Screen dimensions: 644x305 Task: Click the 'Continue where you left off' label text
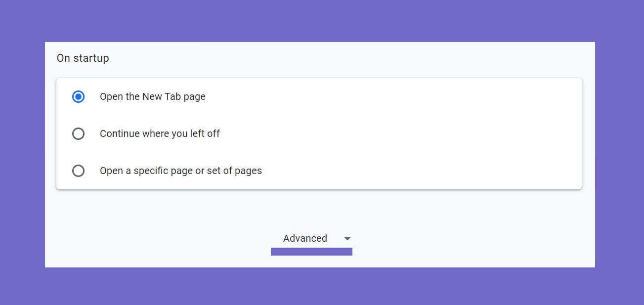(x=160, y=134)
